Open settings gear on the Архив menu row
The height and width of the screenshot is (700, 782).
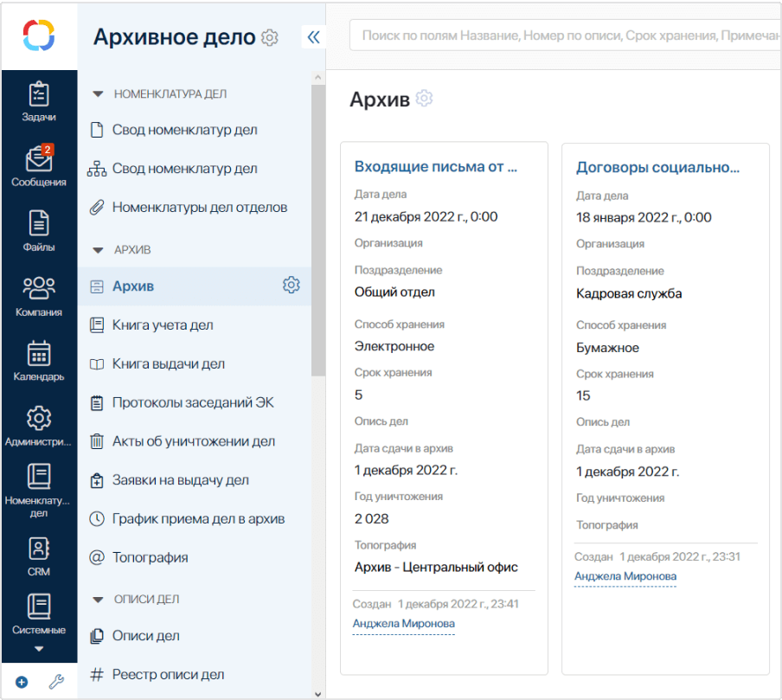tap(292, 285)
